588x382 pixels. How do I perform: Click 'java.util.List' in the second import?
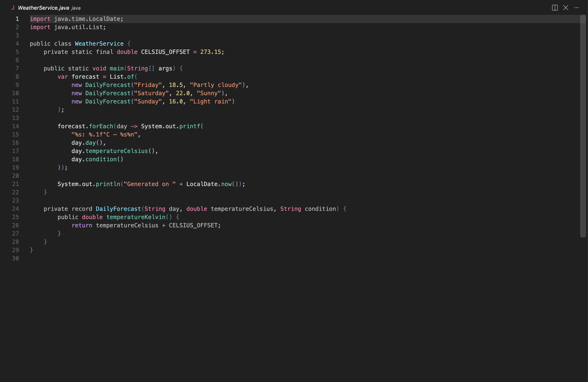click(78, 27)
